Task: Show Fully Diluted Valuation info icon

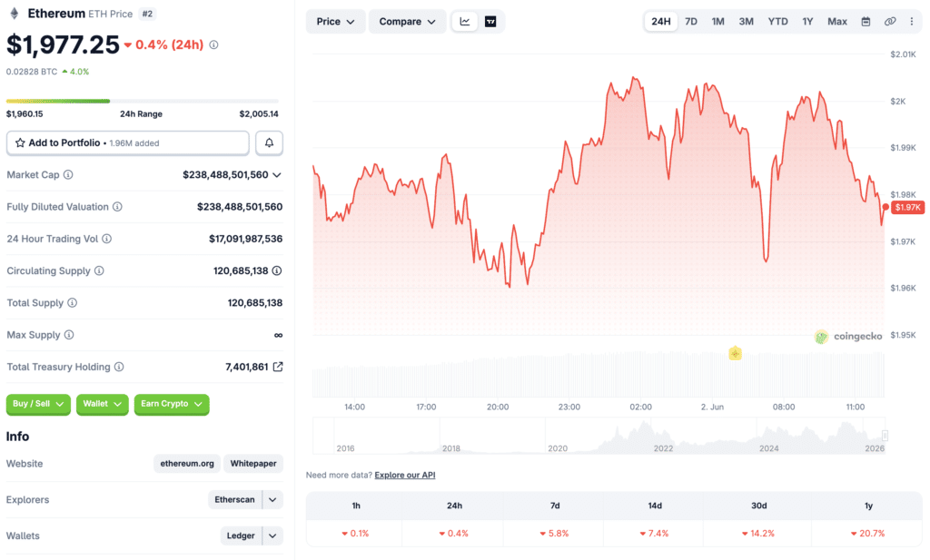Action: click(x=117, y=207)
